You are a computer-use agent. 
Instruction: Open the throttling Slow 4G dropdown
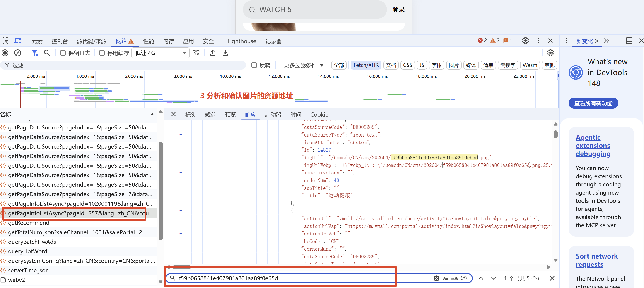pyautogui.click(x=160, y=53)
